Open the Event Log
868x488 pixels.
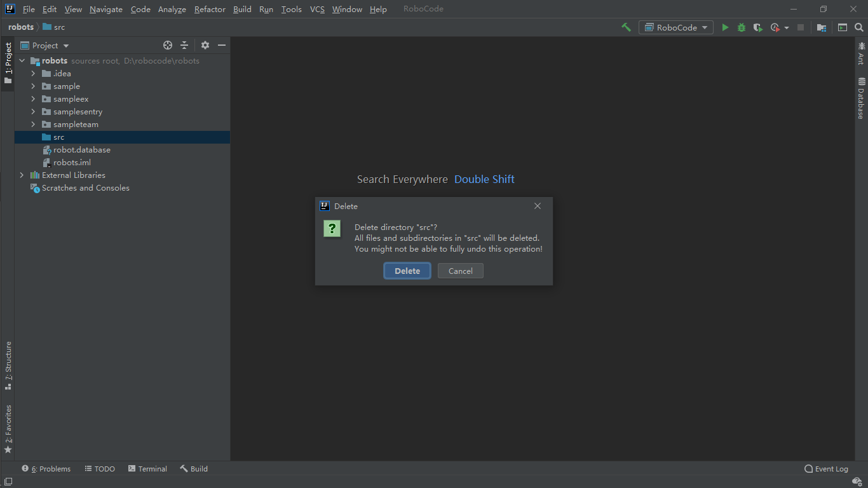tap(826, 469)
